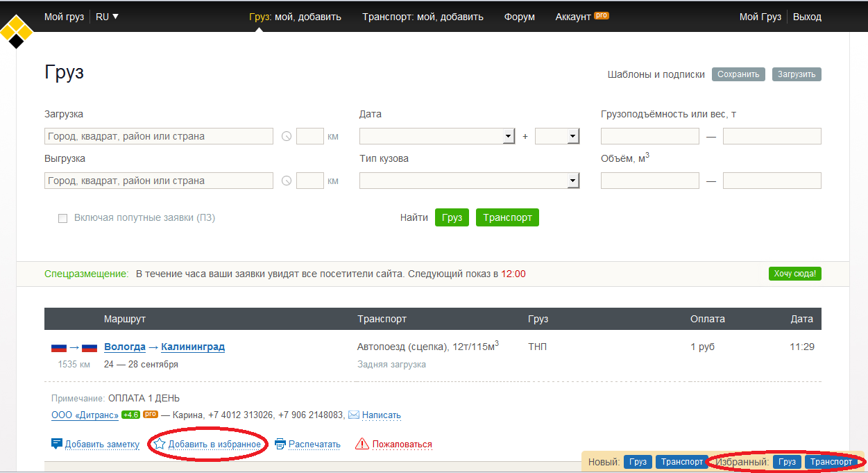Open the Форум menu item
The height and width of the screenshot is (473, 868).
[519, 17]
